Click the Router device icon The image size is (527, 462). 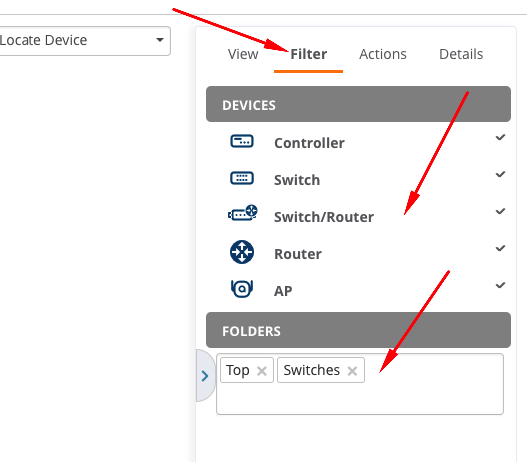tap(242, 252)
